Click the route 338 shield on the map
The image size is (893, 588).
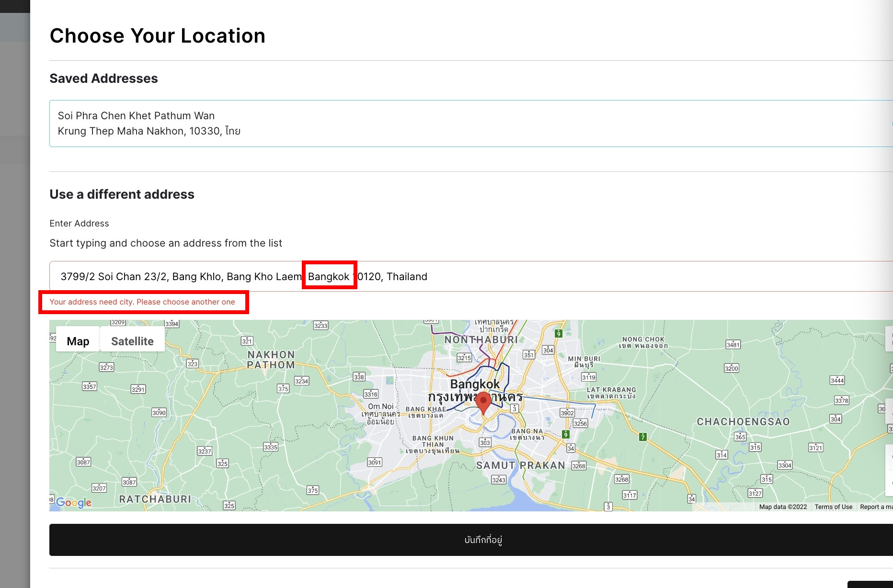point(359,377)
